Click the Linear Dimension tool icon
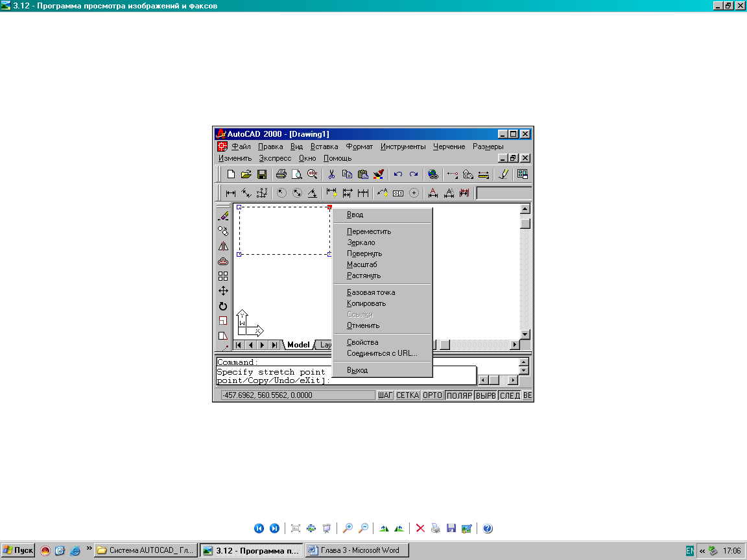747x560 pixels. click(x=231, y=193)
